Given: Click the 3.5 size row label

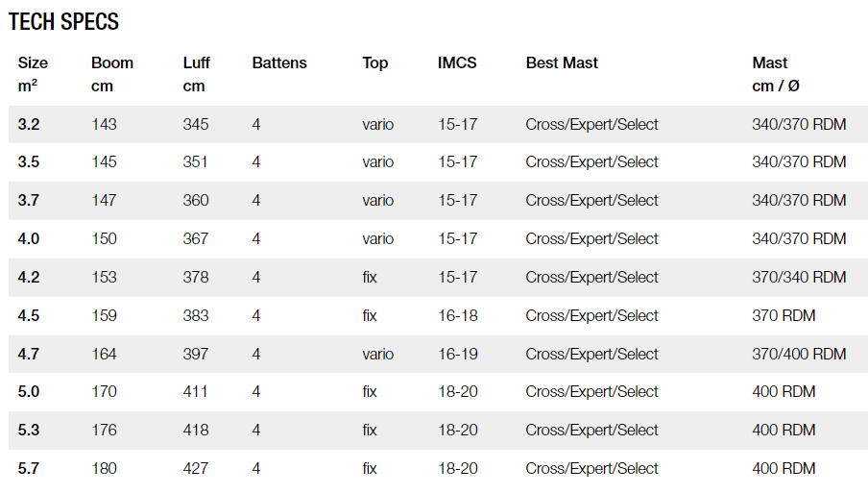Looking at the screenshot, I should 29,162.
